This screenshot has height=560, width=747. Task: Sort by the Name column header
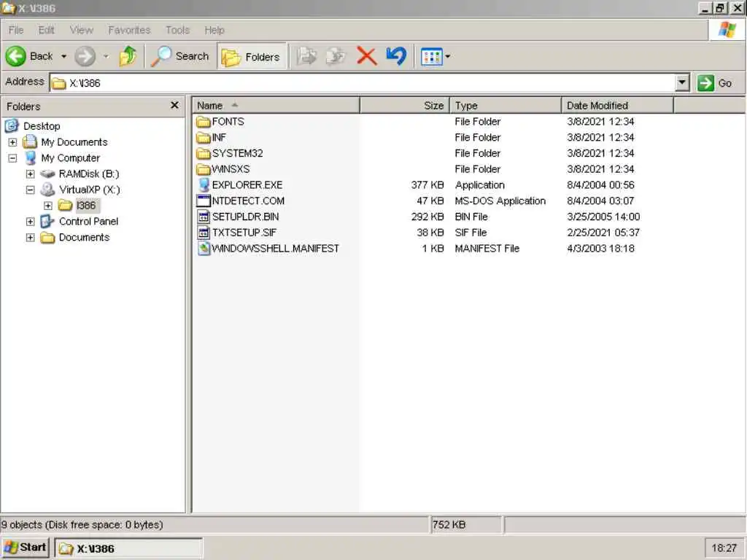point(276,105)
